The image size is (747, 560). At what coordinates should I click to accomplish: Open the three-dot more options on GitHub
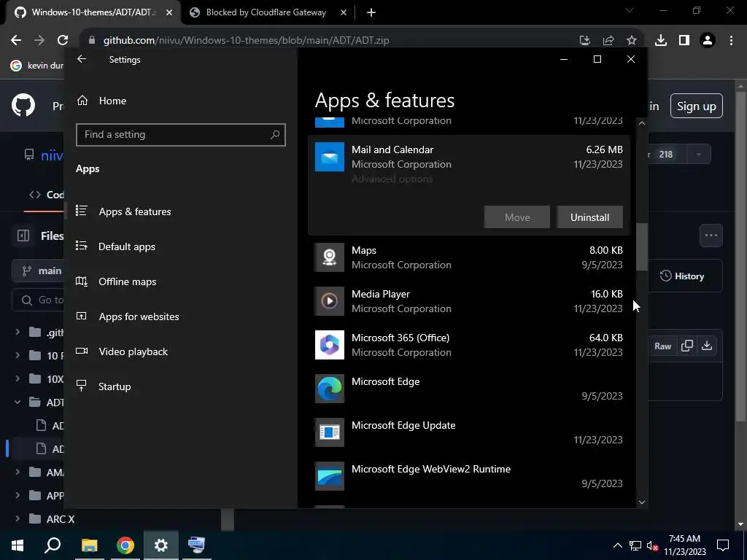tap(711, 236)
